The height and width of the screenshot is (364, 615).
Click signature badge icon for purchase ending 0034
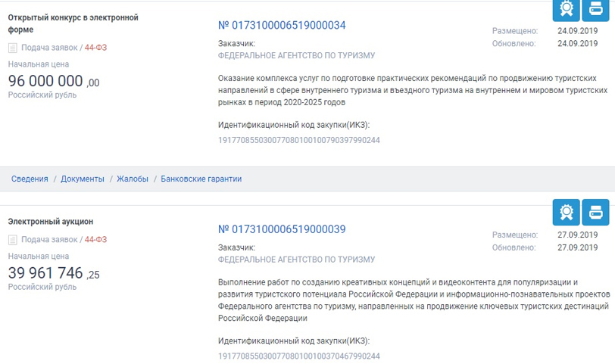click(x=566, y=8)
